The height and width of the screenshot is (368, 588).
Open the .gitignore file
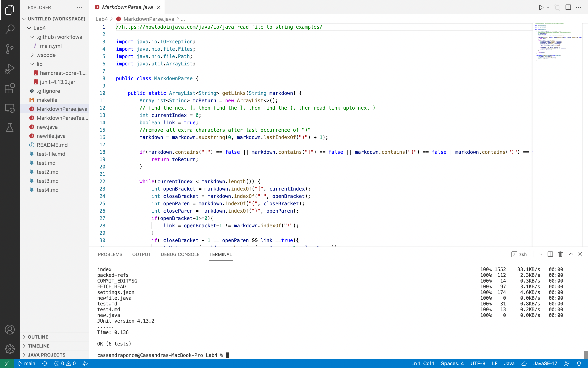[x=55, y=91]
